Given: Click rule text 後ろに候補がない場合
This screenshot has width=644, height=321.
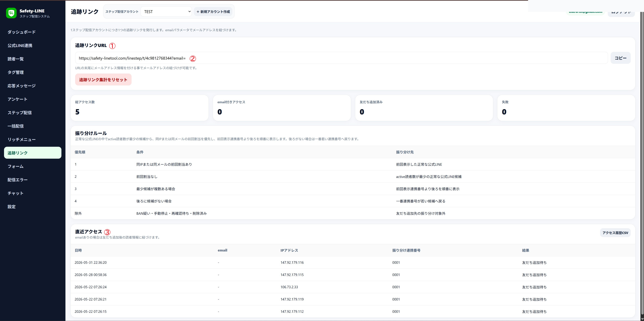Looking at the screenshot, I should click(154, 201).
